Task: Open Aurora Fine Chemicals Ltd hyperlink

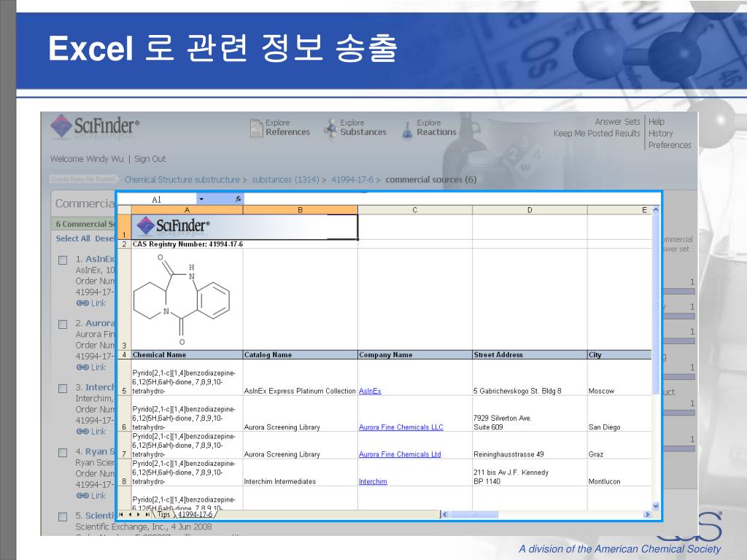Action: tap(400, 454)
